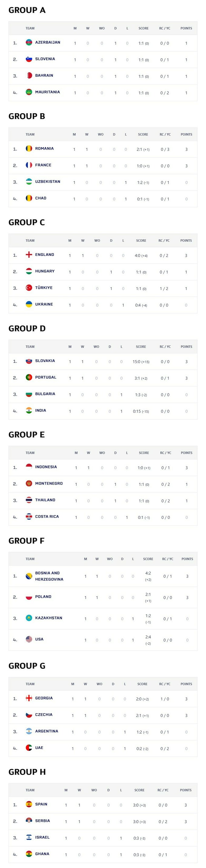206x868 pixels.
Task: Open the ENGLAND team link
Action: tap(45, 255)
